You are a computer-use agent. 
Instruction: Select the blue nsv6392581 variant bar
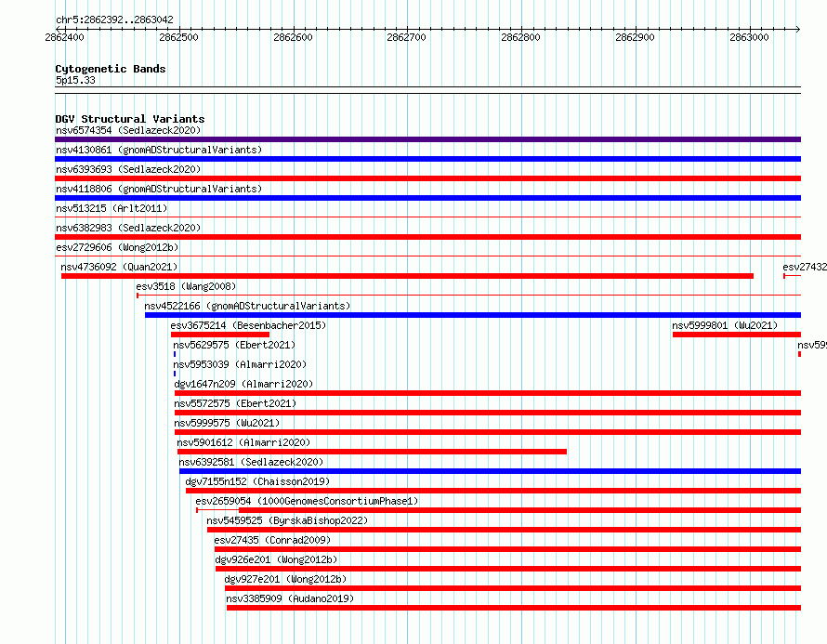(490, 471)
